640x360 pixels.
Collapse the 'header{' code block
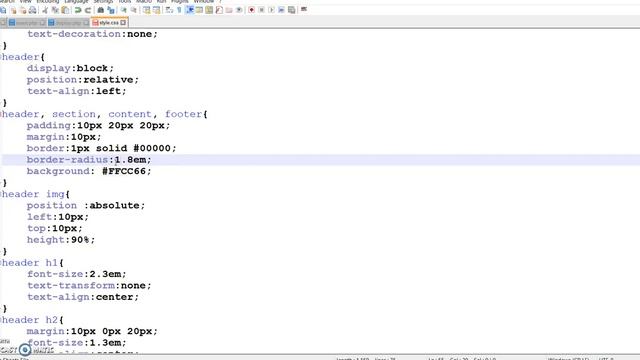[x=1, y=57]
